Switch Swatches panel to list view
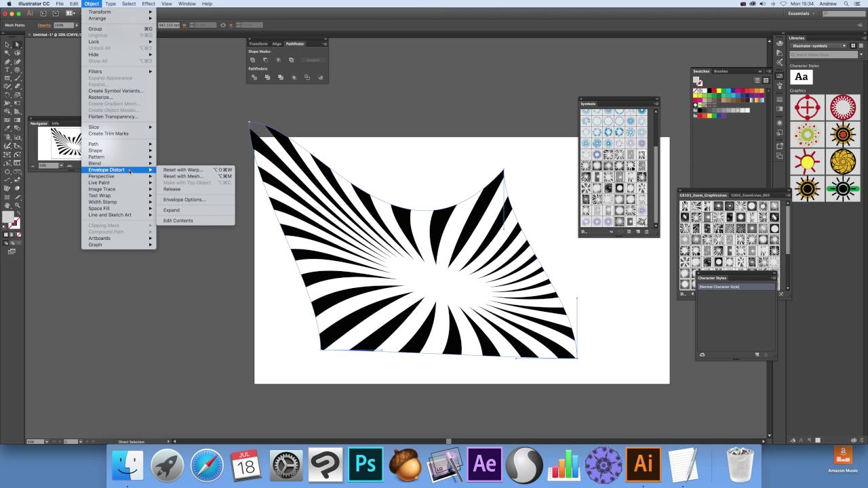 [x=757, y=80]
